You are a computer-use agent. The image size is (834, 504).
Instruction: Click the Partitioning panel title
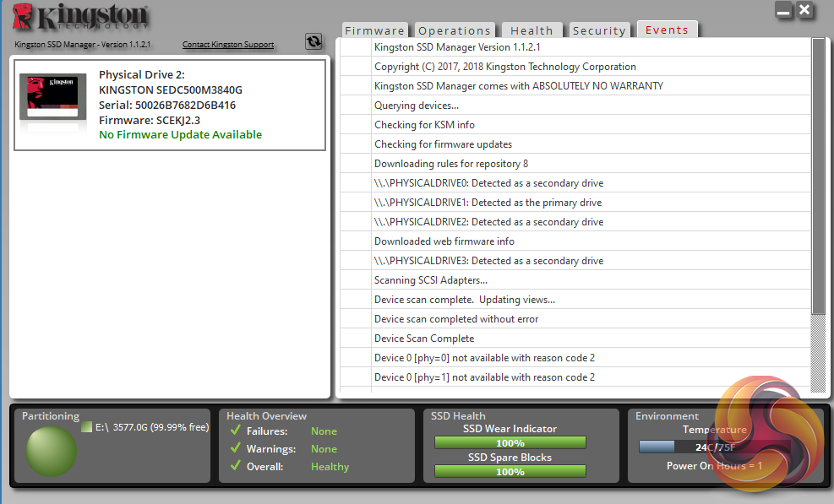(51, 415)
